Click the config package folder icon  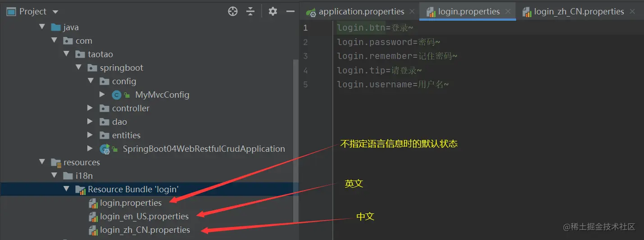pyautogui.click(x=104, y=82)
